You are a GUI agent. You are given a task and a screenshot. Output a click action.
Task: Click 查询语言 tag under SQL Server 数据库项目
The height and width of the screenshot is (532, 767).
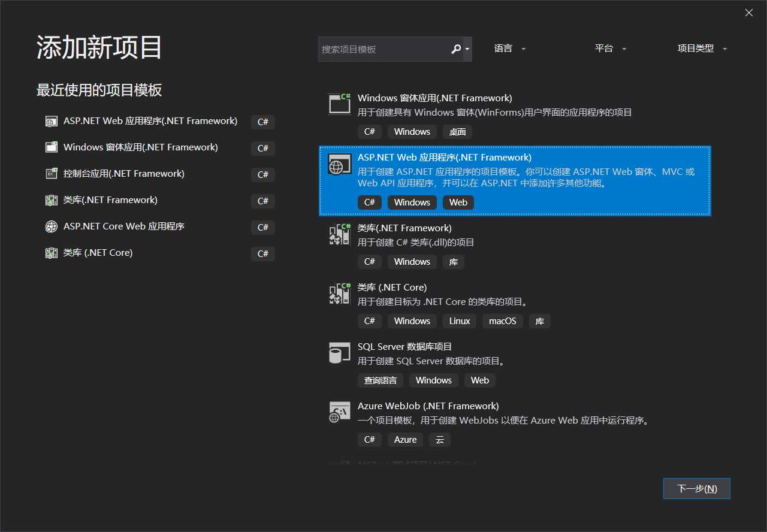click(381, 380)
